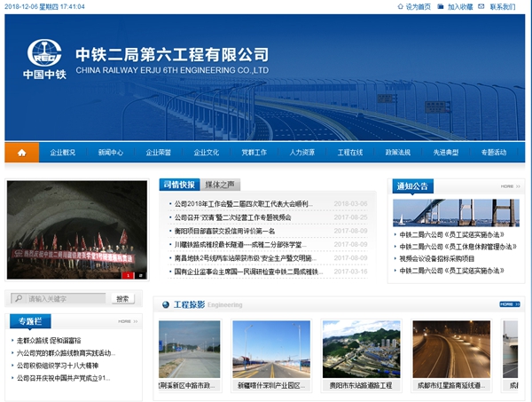Image resolution: width=532 pixels, height=402 pixels.
Task: Click the 联系我们 envelope icon
Action: tap(481, 7)
